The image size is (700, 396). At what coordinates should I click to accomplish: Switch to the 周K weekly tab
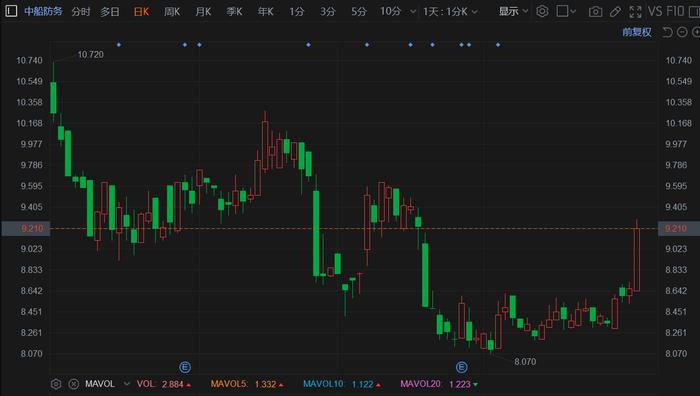click(172, 12)
